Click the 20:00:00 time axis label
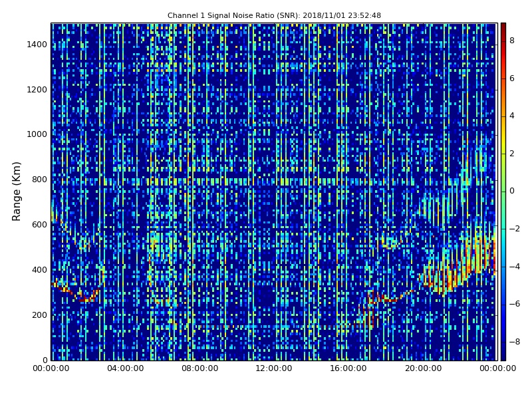 (x=423, y=368)
